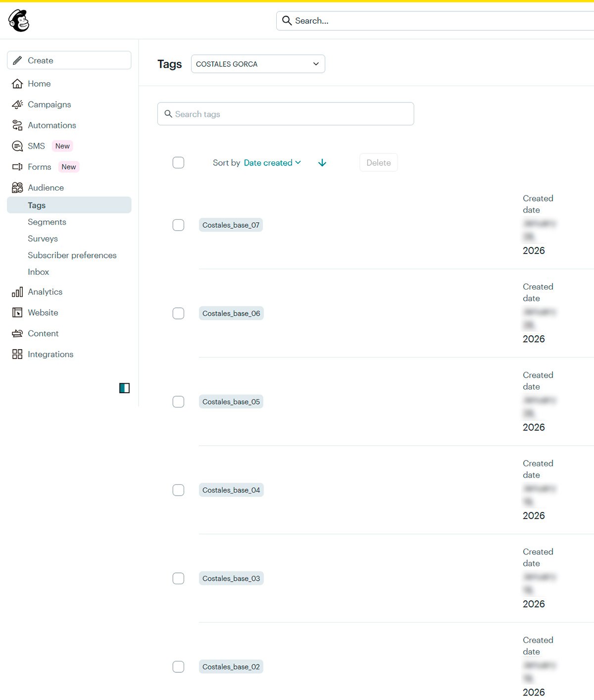Click the Integrations grid icon

[x=17, y=354]
